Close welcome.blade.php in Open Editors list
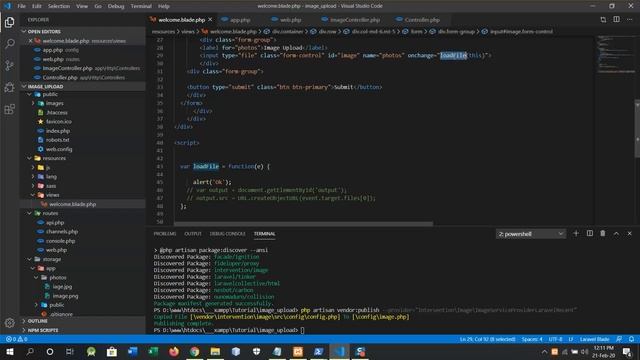 pos(31,41)
